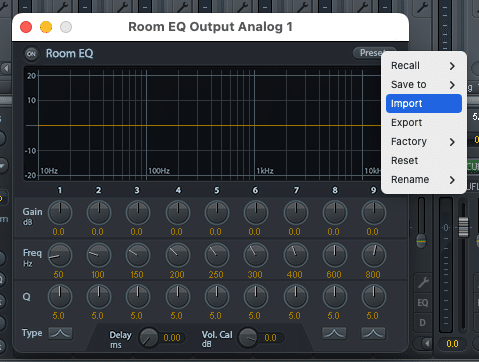Click the Q knob for band 1

click(x=60, y=297)
